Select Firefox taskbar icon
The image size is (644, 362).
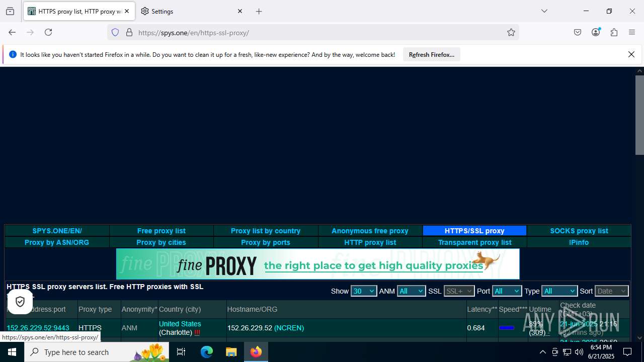click(x=256, y=352)
